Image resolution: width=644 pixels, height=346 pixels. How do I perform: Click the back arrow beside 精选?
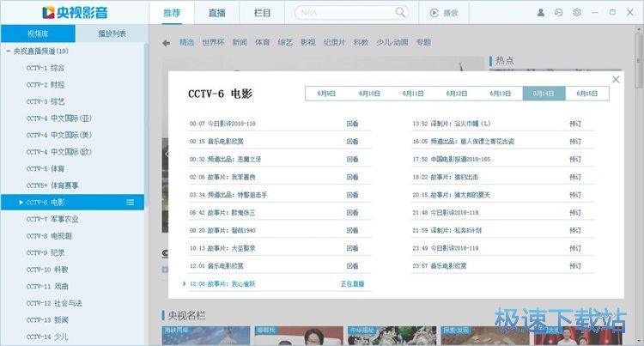click(166, 43)
